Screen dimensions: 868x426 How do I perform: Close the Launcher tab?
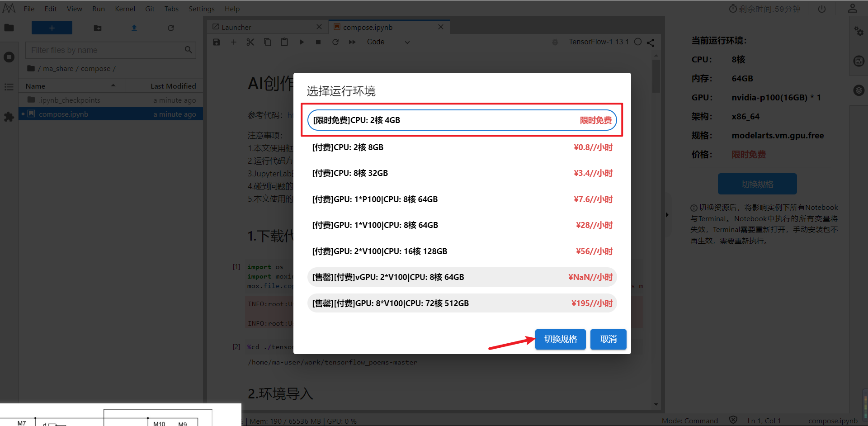pos(319,27)
